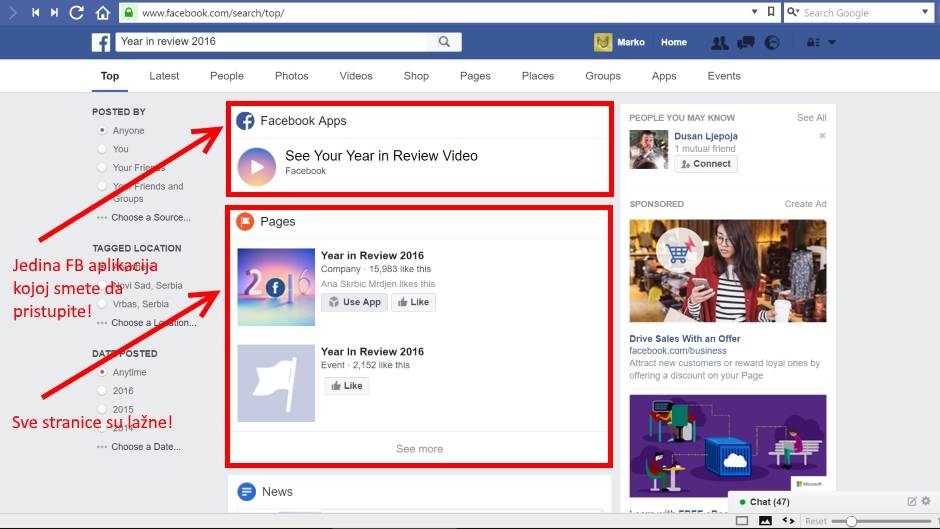Dismiss Dusan Ljepoja suggestion
Viewport: 940px width, 529px height.
coord(822,136)
